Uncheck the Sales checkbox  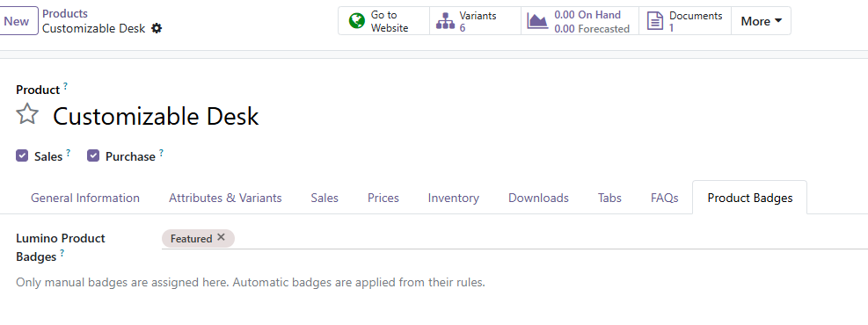(x=22, y=155)
